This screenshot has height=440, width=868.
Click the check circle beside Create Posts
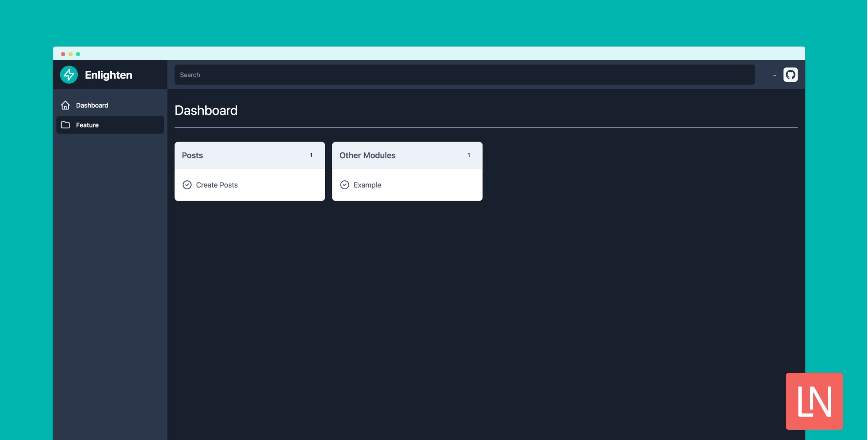tap(187, 185)
